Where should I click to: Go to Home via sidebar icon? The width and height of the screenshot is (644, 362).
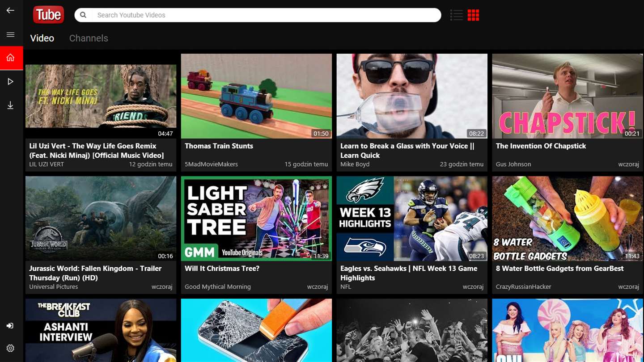pyautogui.click(x=11, y=58)
